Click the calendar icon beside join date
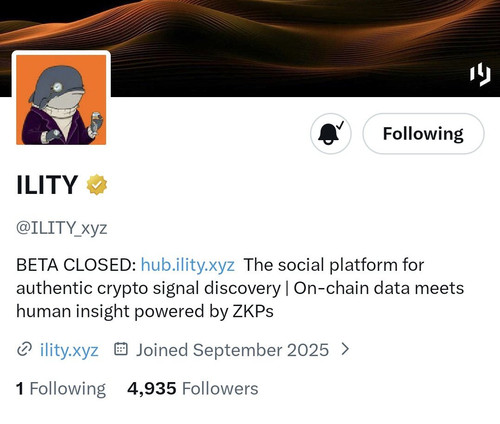This screenshot has width=500, height=424. (x=121, y=349)
